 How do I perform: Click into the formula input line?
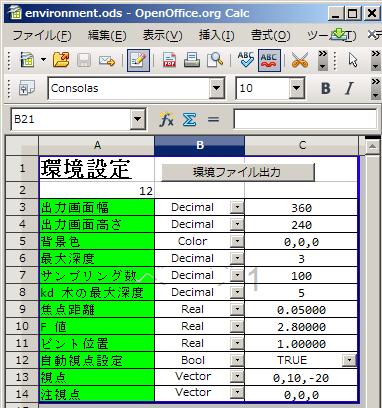click(305, 119)
